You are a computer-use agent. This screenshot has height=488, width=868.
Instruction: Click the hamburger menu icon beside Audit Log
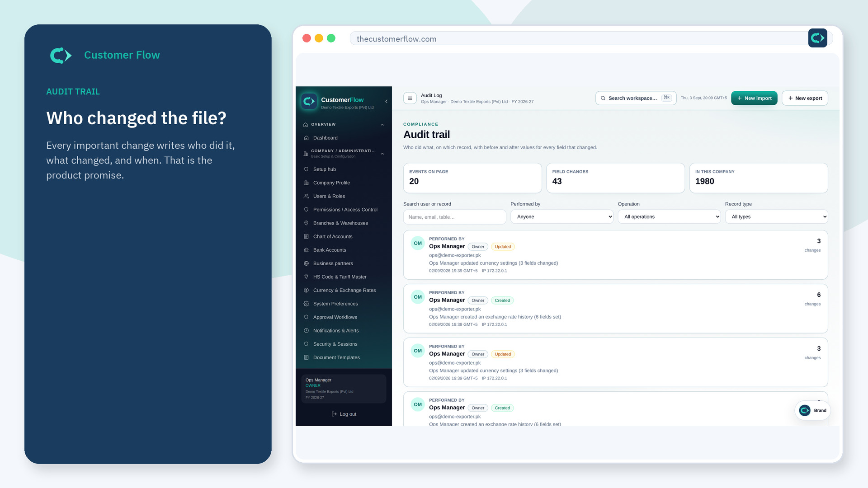(410, 98)
